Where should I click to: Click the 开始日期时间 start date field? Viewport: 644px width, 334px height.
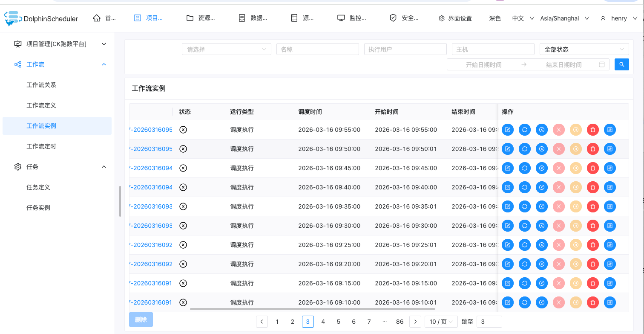(x=484, y=65)
